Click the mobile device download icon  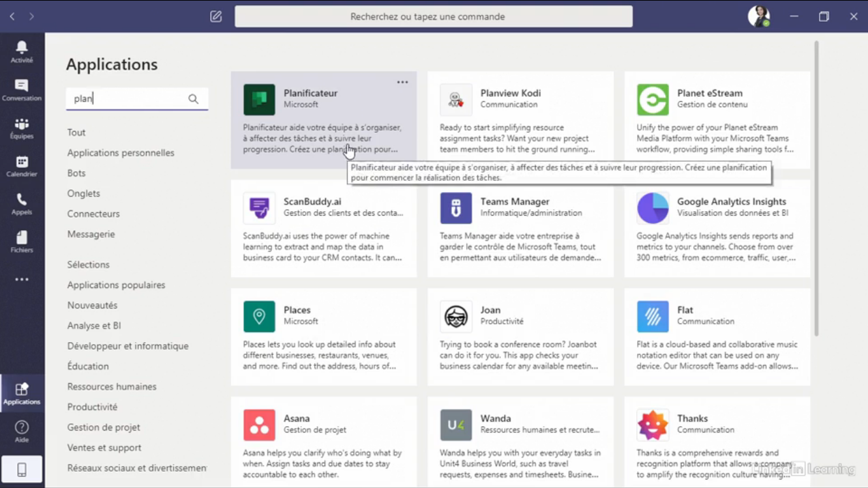click(22, 469)
